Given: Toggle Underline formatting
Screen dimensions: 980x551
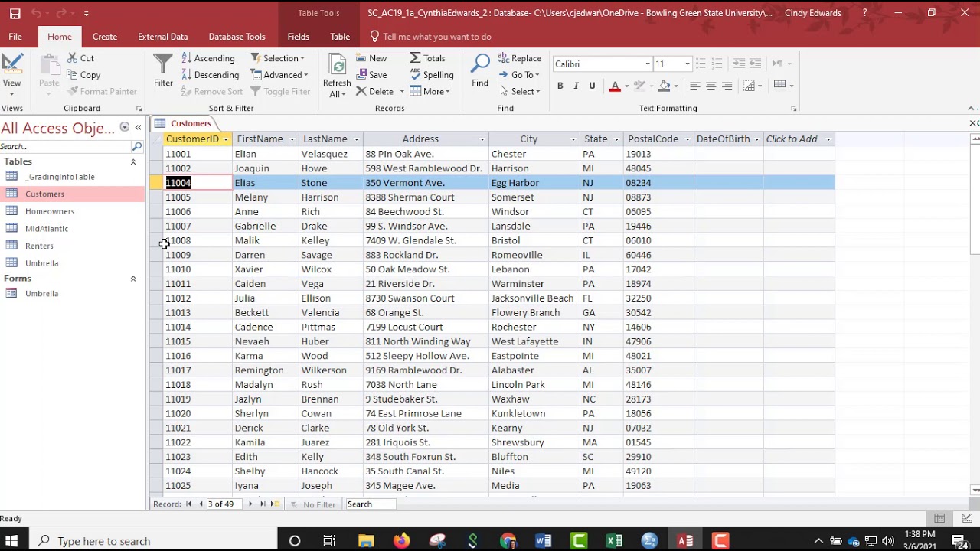Looking at the screenshot, I should (x=592, y=86).
